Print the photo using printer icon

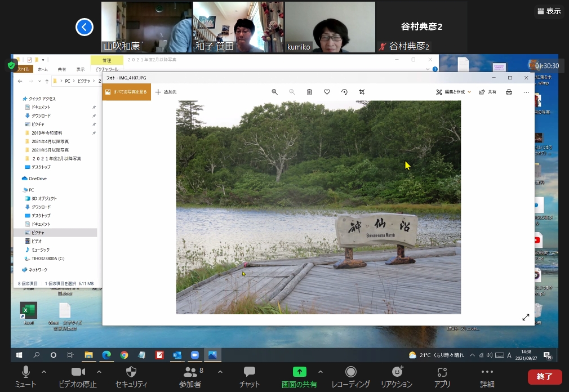coord(509,92)
